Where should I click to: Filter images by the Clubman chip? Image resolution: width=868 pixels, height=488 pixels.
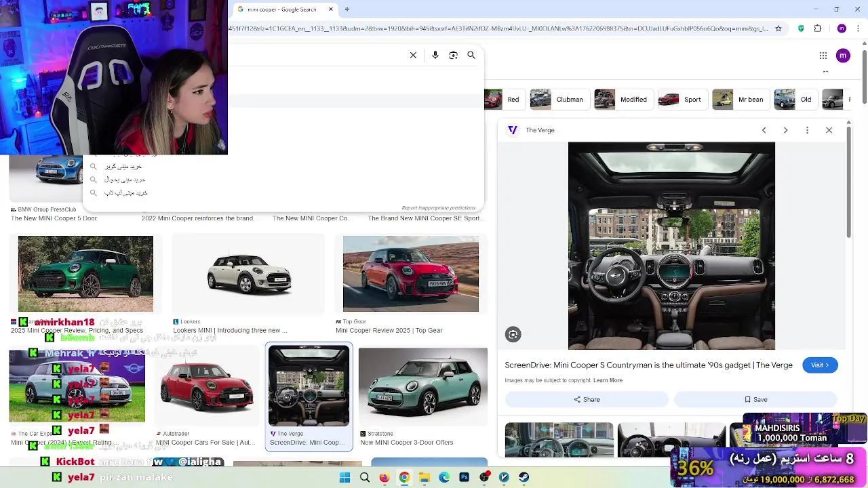tap(559, 100)
